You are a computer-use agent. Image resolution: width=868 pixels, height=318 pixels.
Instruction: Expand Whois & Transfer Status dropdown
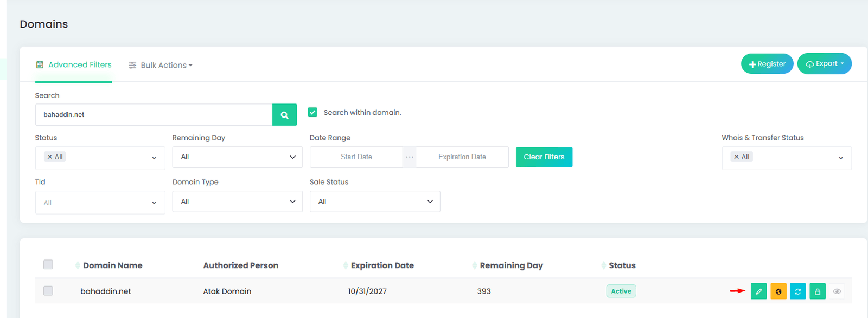tap(787, 158)
